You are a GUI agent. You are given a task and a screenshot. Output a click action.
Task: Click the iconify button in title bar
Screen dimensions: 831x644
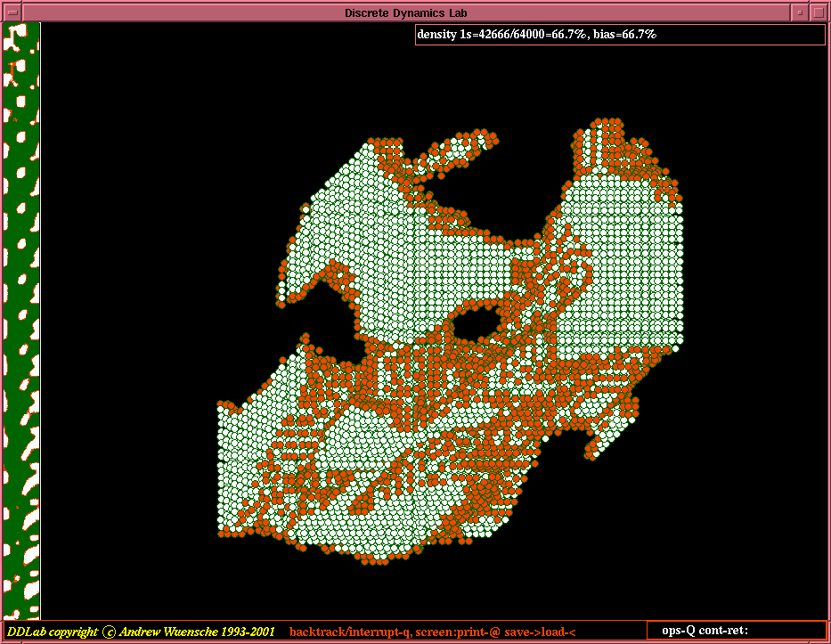pos(800,12)
